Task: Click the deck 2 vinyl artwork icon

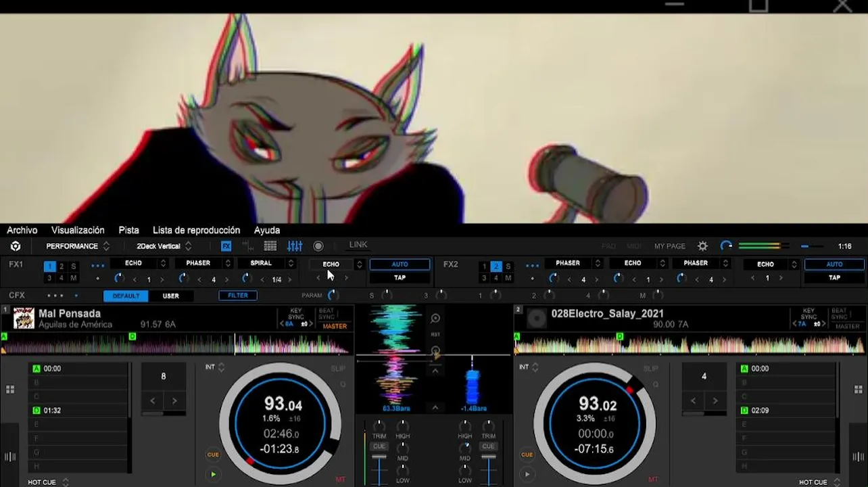Action: tap(537, 319)
